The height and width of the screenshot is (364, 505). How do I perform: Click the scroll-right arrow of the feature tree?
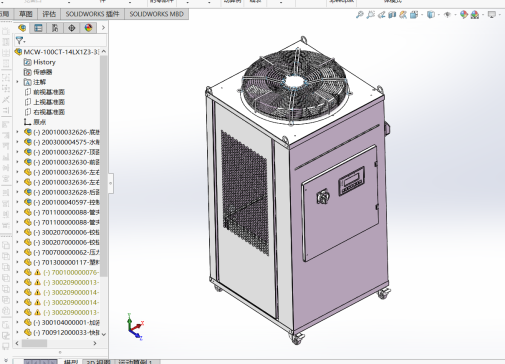click(95, 343)
